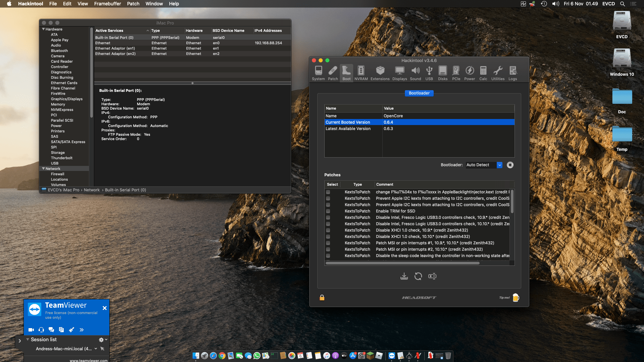Screen dimensions: 644x362
Task: Toggle checkbox for Fresco Logic USB3.0 check 10.10.* patch
Action: 328,224
